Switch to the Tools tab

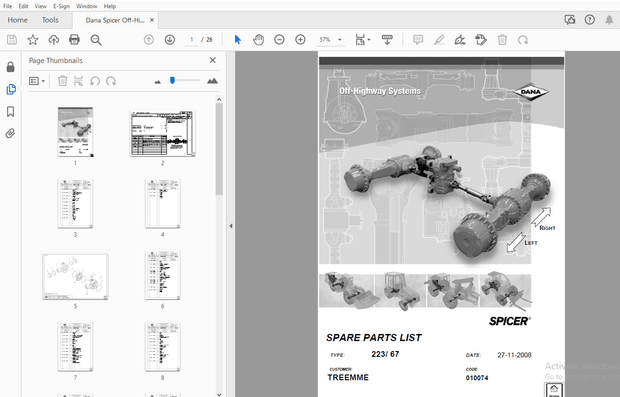50,20
